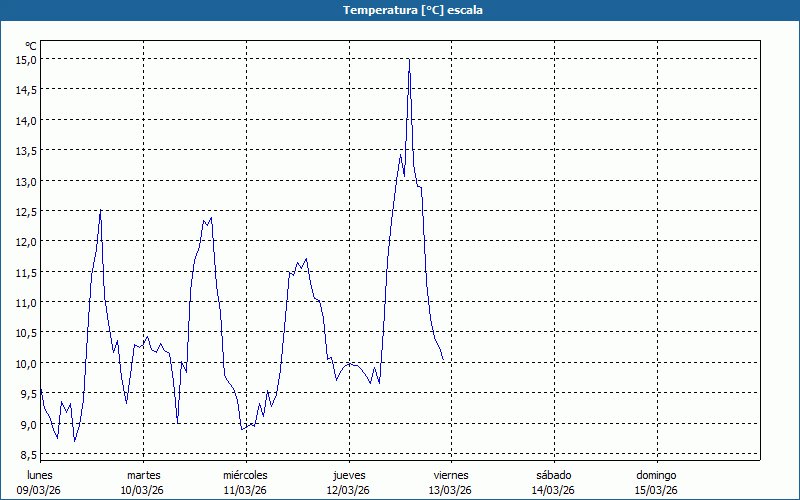Screen dimensions: 800x500
Task: Click the °C unit label above the axis
Action: 31,46
